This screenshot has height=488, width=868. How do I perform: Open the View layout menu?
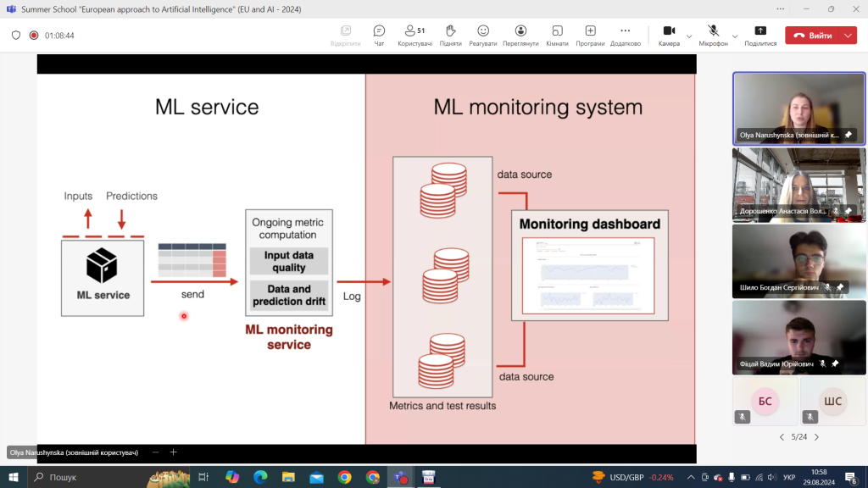point(520,35)
